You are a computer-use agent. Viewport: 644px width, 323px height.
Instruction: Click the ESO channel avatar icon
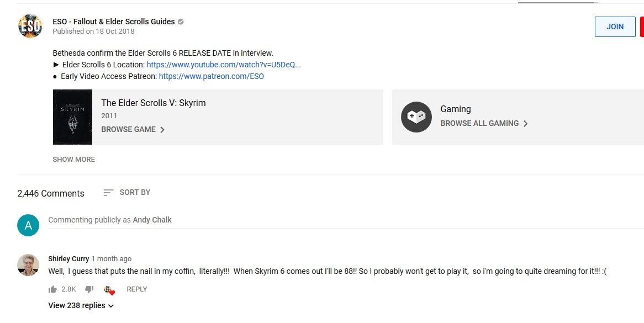30,25
